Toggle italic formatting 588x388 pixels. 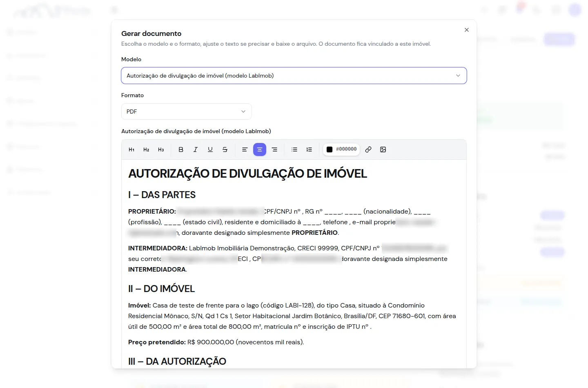coord(196,149)
